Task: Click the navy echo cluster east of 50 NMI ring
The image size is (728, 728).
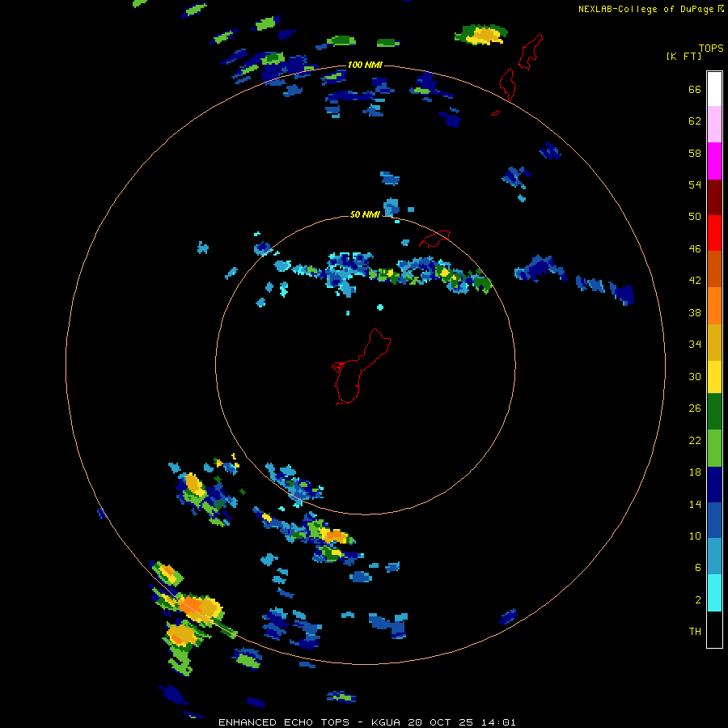Action: tap(540, 269)
